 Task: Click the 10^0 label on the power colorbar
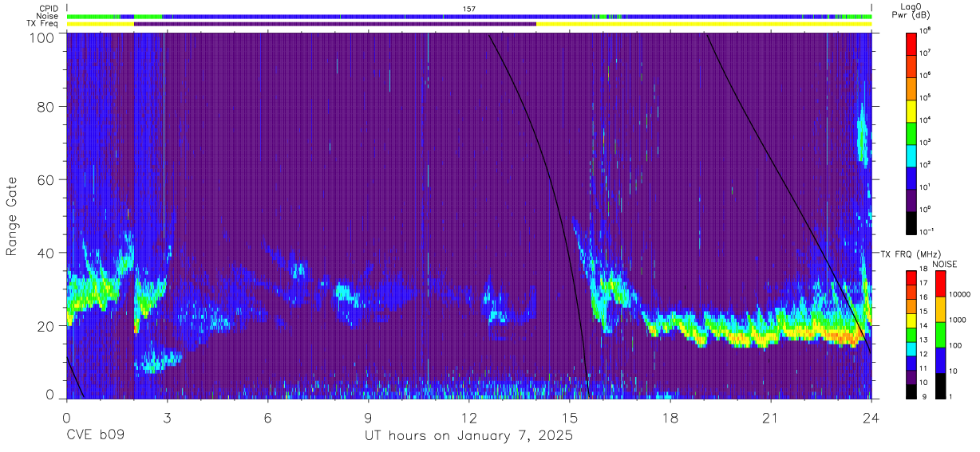click(x=926, y=208)
